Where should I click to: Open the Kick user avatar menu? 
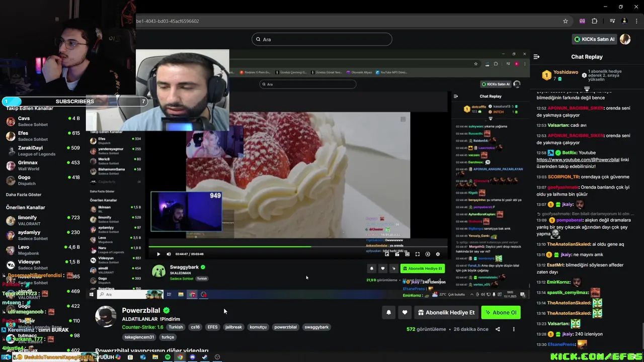point(625,39)
